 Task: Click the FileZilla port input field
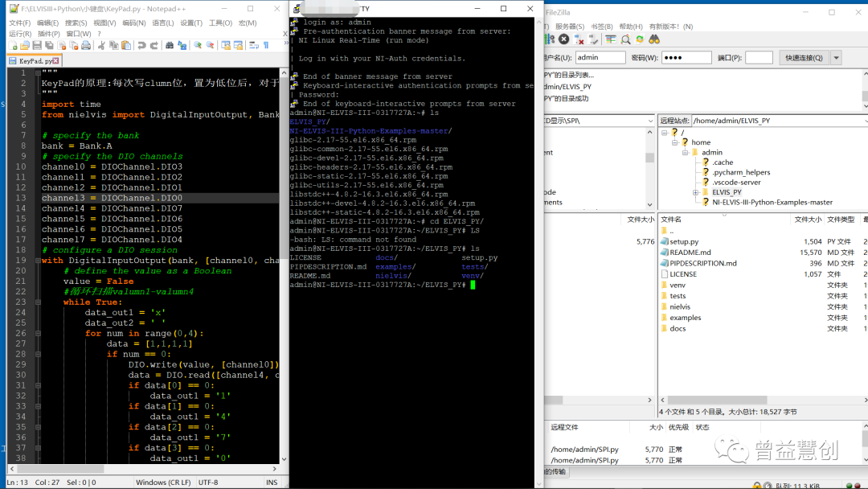pyautogui.click(x=759, y=58)
